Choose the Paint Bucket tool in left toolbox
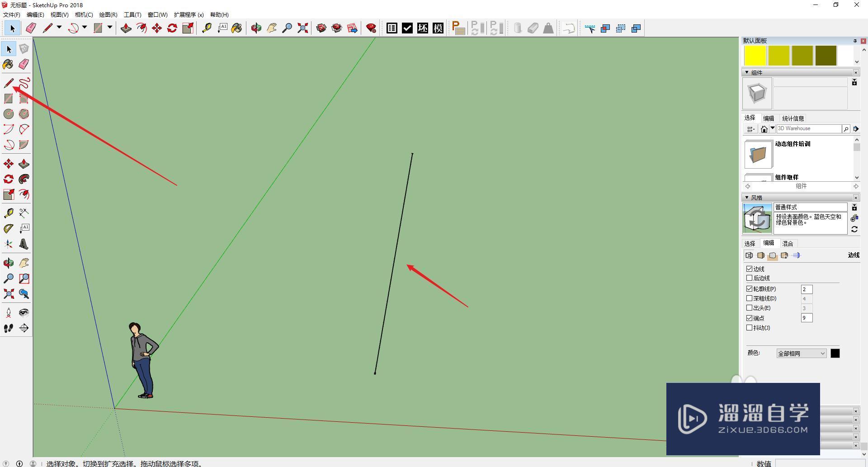Screen dimensions: 868x467 (9, 64)
